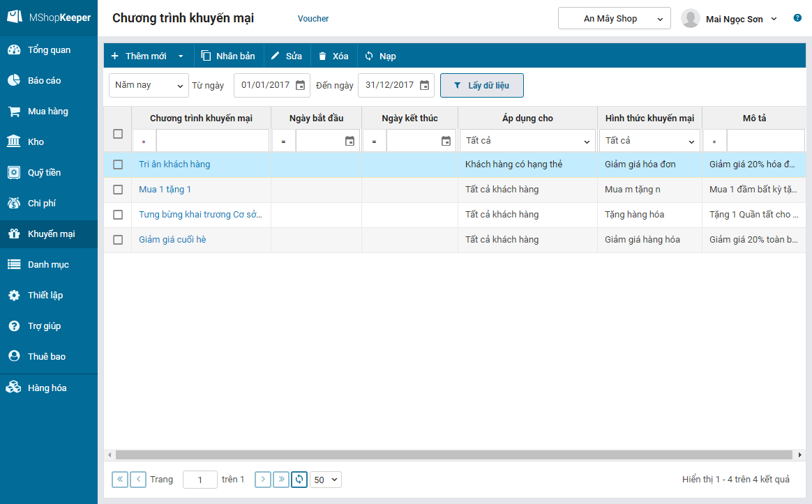
Task: Click Nhân bản to duplicate promotion
Action: pos(228,56)
